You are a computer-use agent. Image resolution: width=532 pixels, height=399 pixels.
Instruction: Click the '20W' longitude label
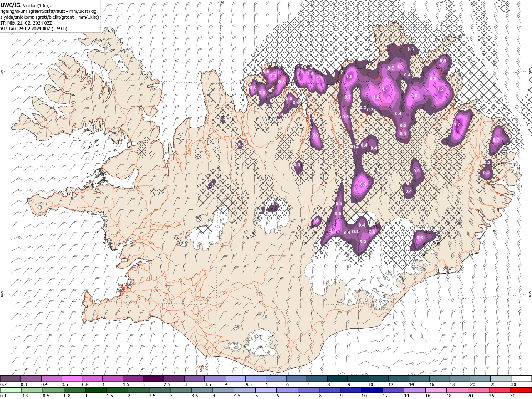(x=221, y=2)
